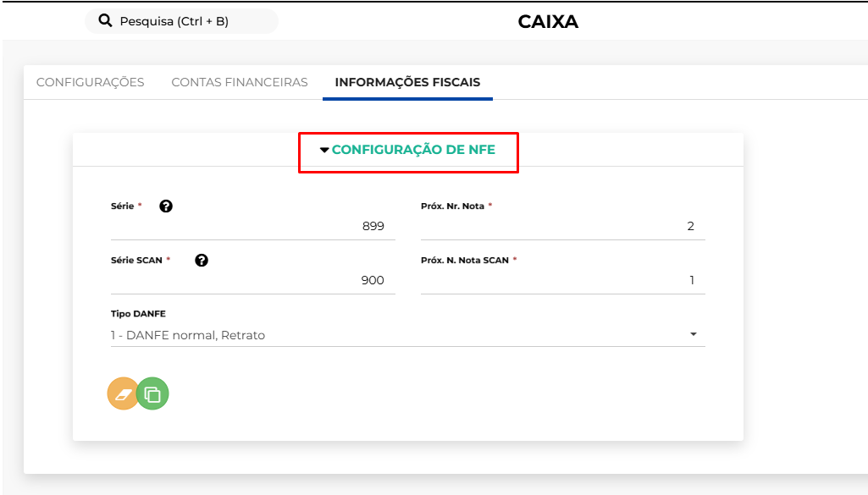The width and height of the screenshot is (868, 495).
Task: Open the help icon beside Série SCAN
Action: (202, 260)
